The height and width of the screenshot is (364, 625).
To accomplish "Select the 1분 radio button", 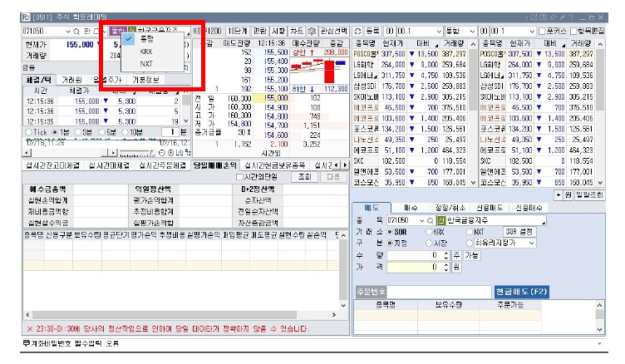I will 55,132.
